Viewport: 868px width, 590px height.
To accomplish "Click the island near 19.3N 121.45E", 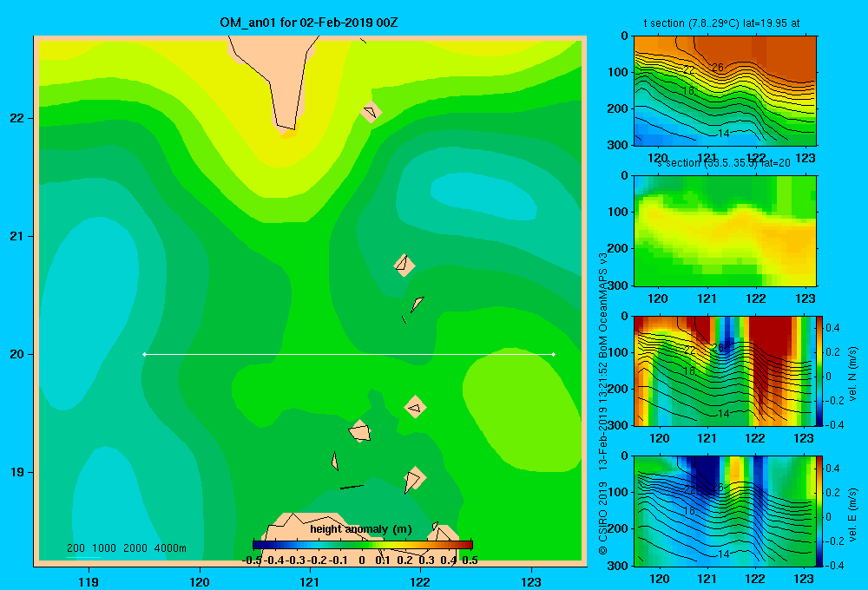I will click(x=360, y=430).
